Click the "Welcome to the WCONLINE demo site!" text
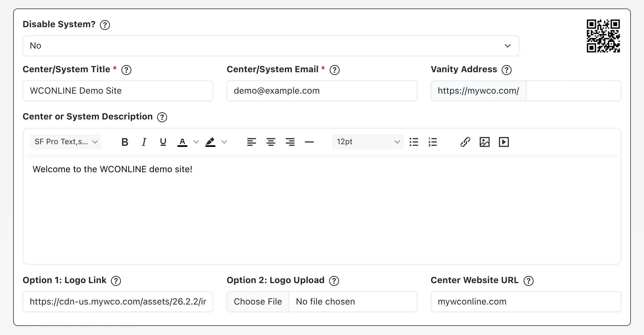644x335 pixels. [112, 169]
